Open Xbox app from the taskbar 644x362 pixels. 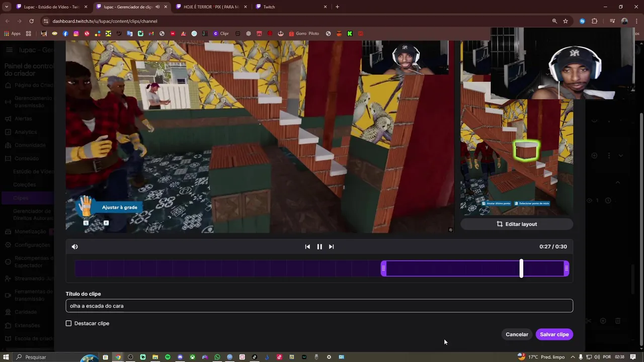[x=192, y=357]
